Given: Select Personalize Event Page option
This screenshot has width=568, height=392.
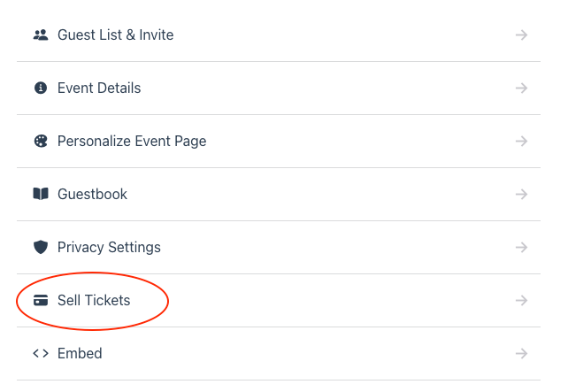Looking at the screenshot, I should coord(132,142).
